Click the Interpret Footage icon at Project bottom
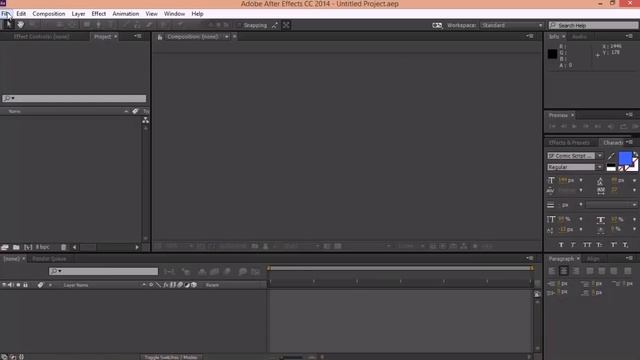The width and height of the screenshot is (640, 360). [5, 247]
